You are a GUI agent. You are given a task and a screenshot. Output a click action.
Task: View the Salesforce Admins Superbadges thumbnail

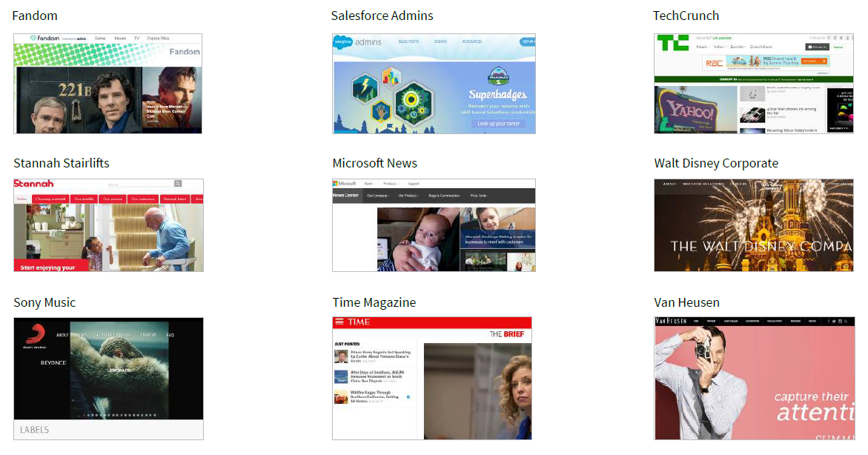[x=434, y=84]
